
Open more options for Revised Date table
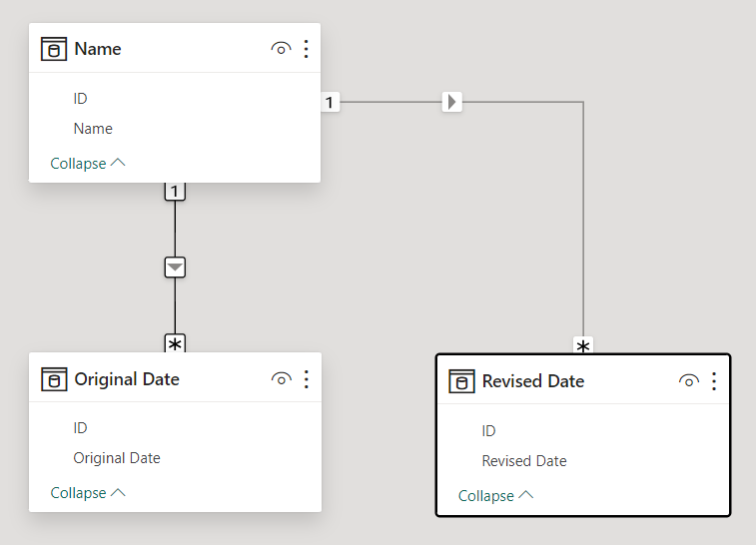714,381
